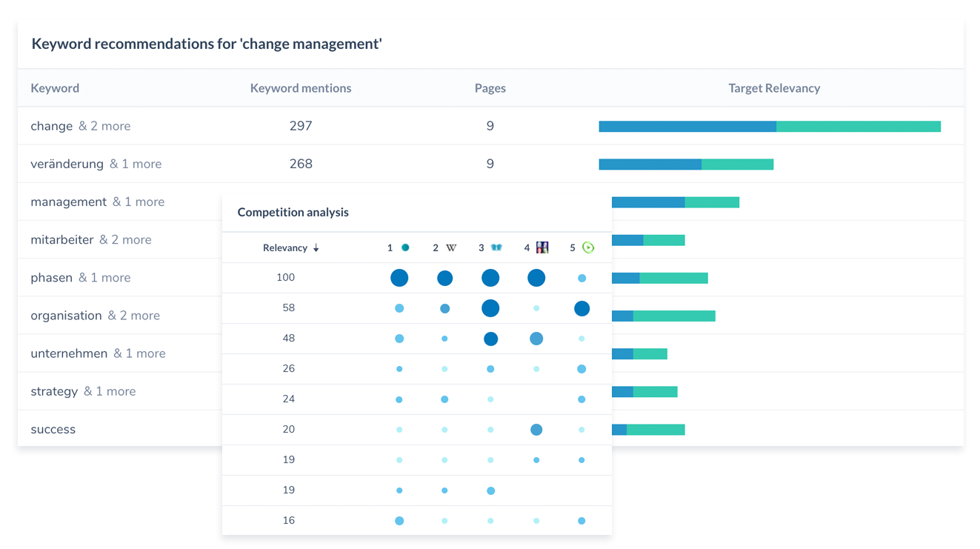Click the dark bubble under competitor 5, relevancy 58

[581, 308]
